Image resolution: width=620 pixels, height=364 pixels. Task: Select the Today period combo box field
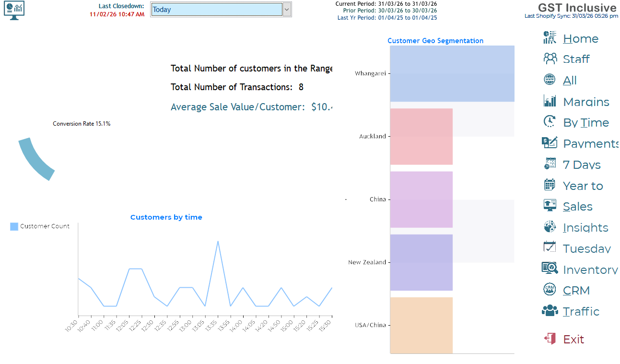point(216,10)
